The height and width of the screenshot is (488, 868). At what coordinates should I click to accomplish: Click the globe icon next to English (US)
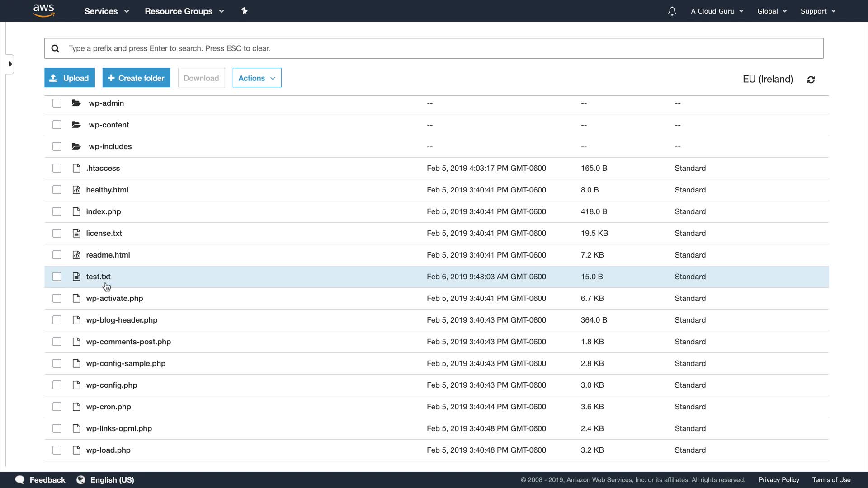(81, 480)
